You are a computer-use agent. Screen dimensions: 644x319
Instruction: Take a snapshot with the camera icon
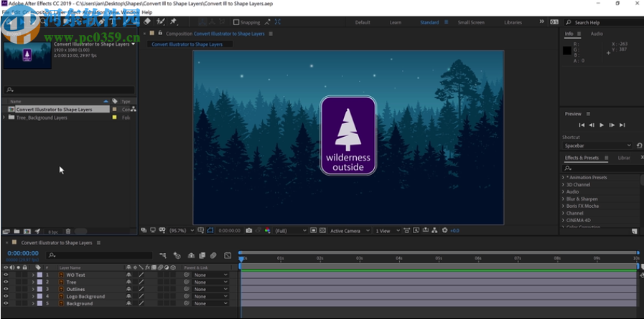(x=248, y=231)
